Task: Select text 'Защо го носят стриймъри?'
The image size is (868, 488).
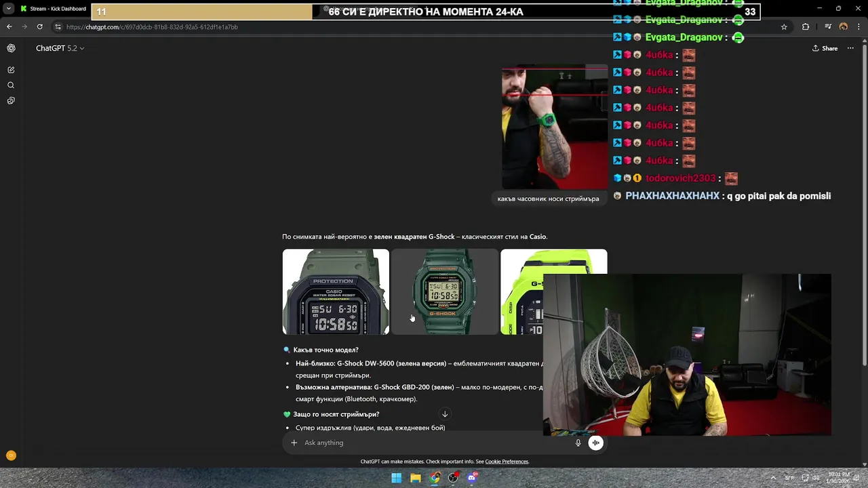Action: pyautogui.click(x=336, y=414)
